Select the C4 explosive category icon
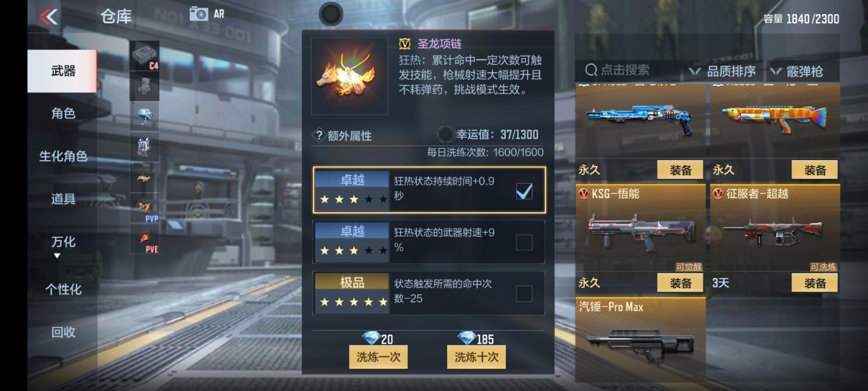The width and height of the screenshot is (868, 391). [x=144, y=56]
